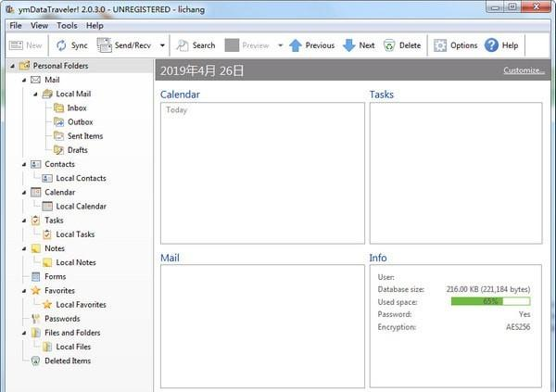Click the Outbox folder icon
Image resolution: width=556 pixels, height=392 pixels.
(58, 122)
